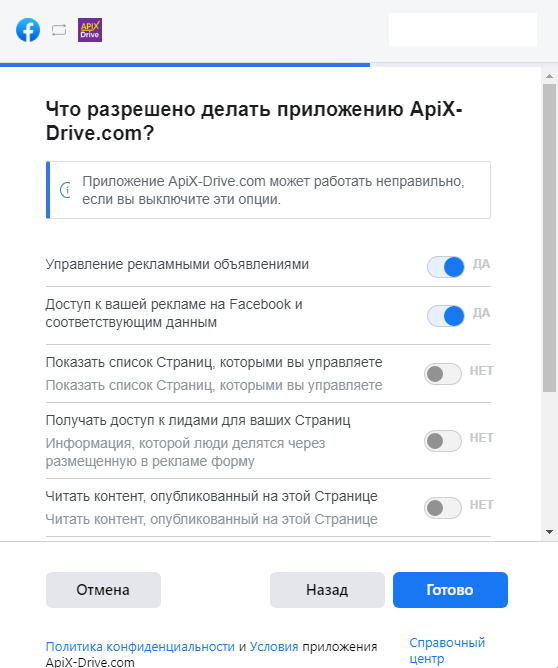The width and height of the screenshot is (558, 668).
Task: Click the Назад button
Action: [327, 590]
